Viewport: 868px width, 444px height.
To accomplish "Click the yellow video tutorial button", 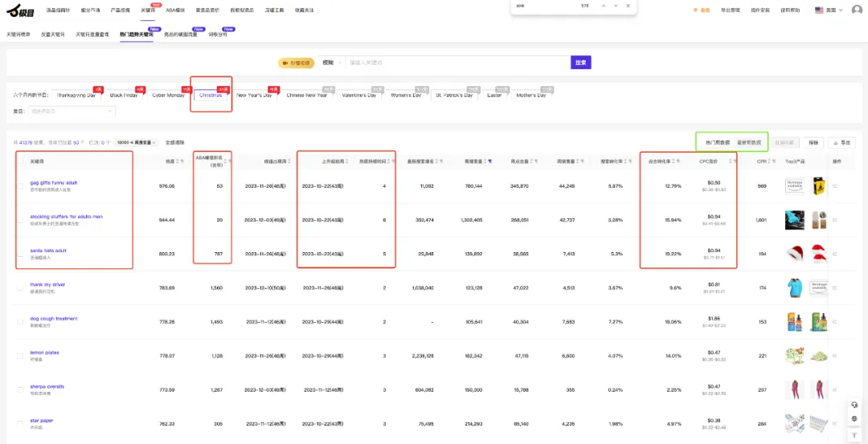I will [297, 63].
